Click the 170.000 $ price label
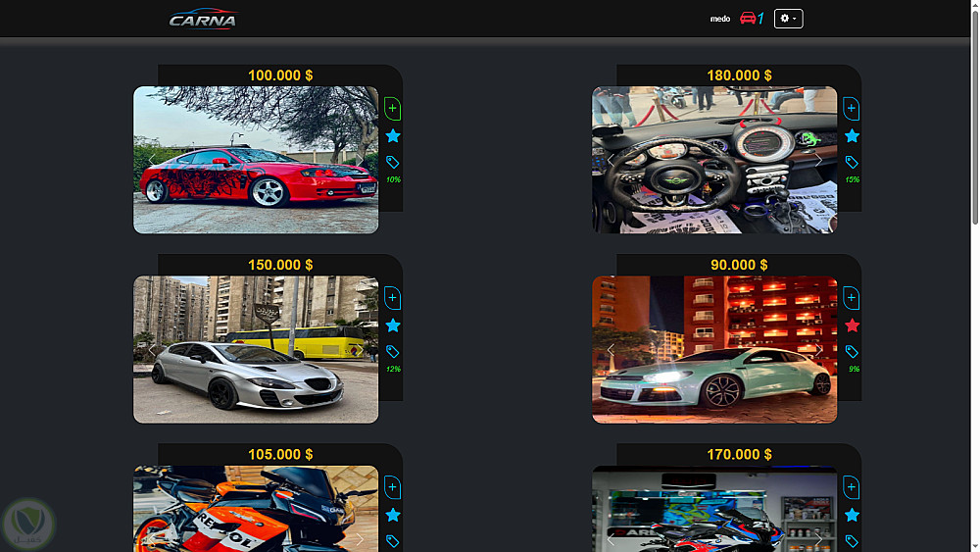This screenshot has width=980, height=552. 739,455
